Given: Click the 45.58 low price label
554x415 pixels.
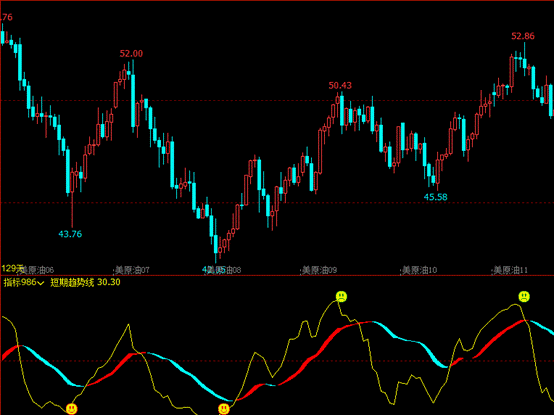Looking at the screenshot, I should click(436, 197).
